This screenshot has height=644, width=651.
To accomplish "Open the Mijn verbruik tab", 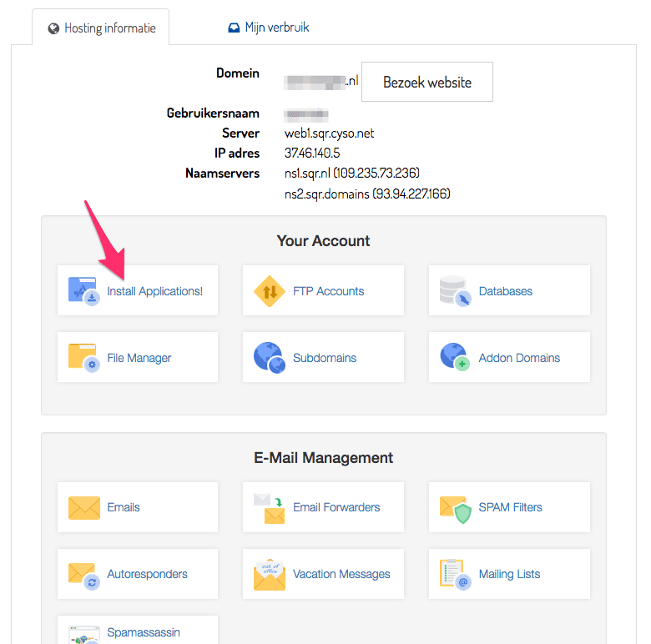I will [x=268, y=28].
